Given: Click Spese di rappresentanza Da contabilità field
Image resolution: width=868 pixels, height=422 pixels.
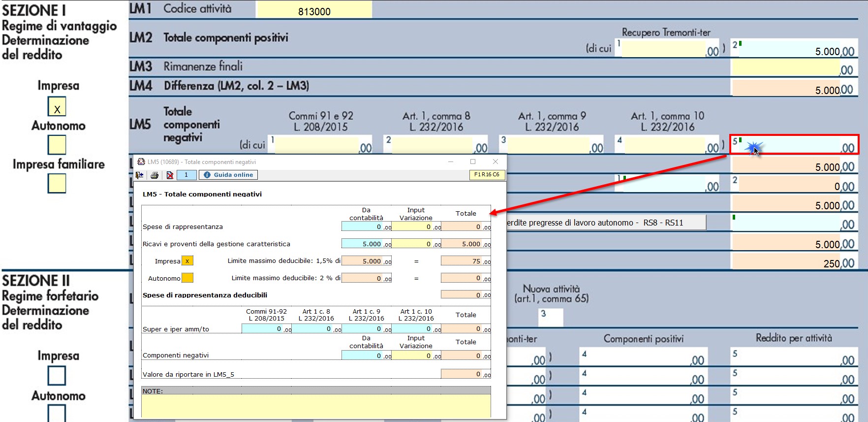Looking at the screenshot, I should [x=367, y=227].
